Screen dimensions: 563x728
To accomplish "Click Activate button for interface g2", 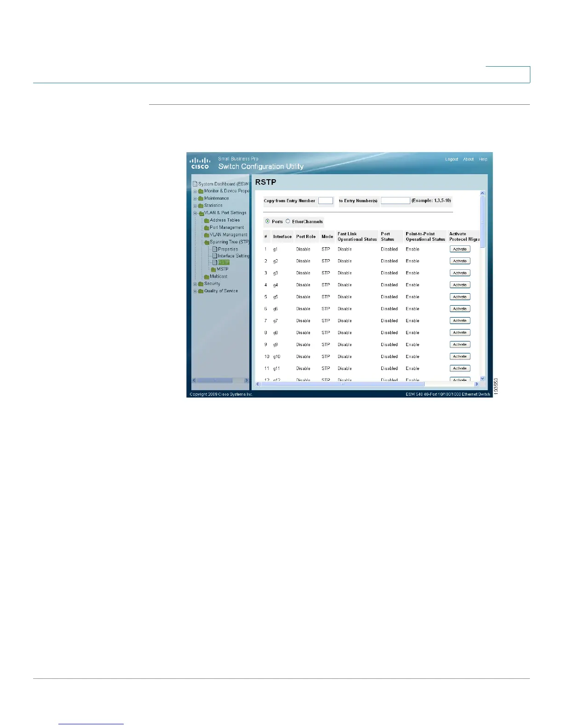I will coord(460,261).
